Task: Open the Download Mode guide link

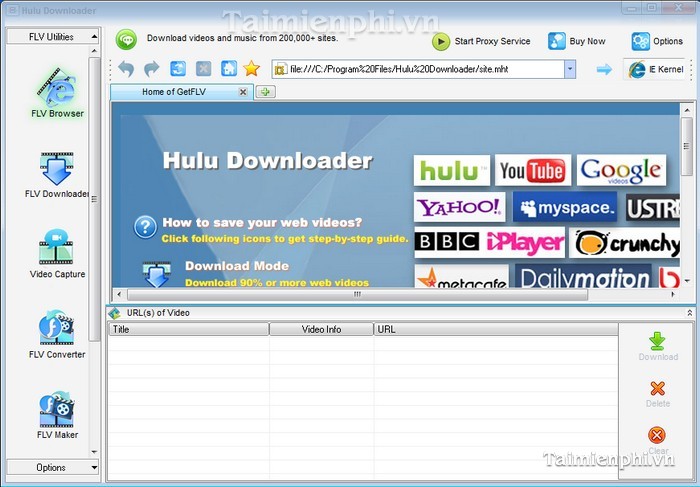Action: pos(237,266)
